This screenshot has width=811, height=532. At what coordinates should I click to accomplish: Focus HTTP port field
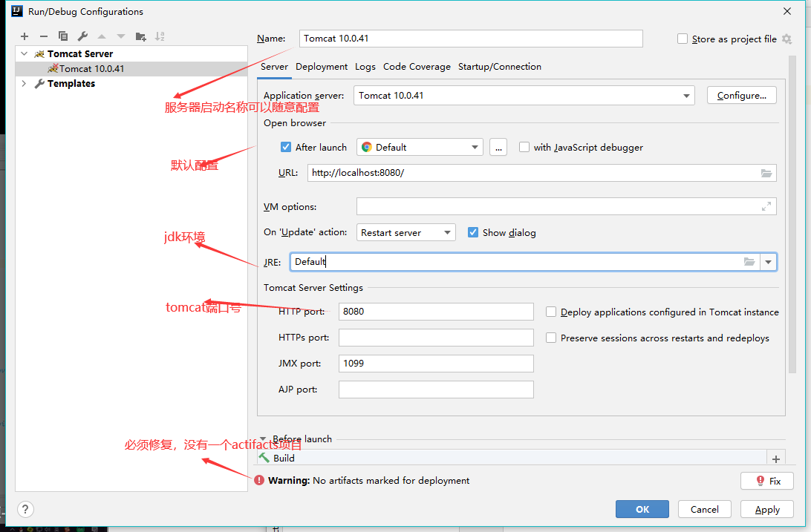tap(436, 312)
